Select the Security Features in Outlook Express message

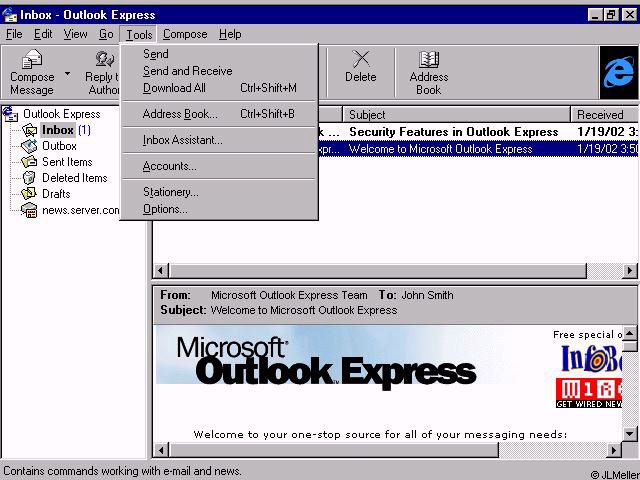(478, 132)
